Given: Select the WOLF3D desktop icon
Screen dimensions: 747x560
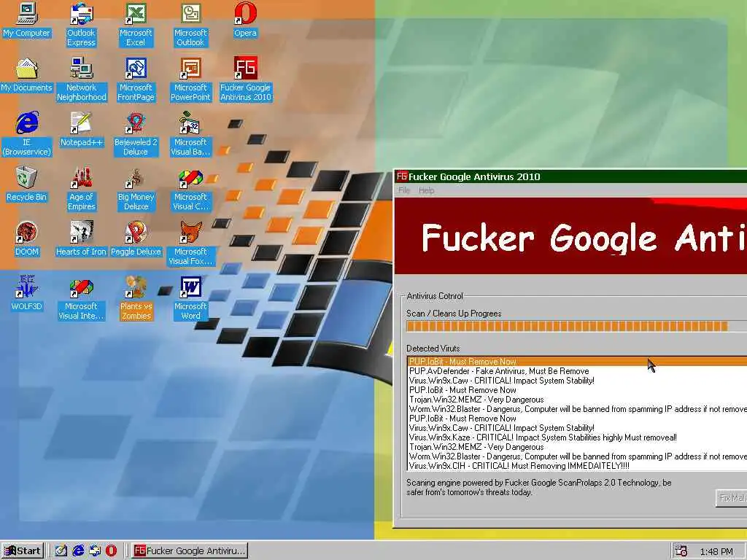Looking at the screenshot, I should coord(27,293).
